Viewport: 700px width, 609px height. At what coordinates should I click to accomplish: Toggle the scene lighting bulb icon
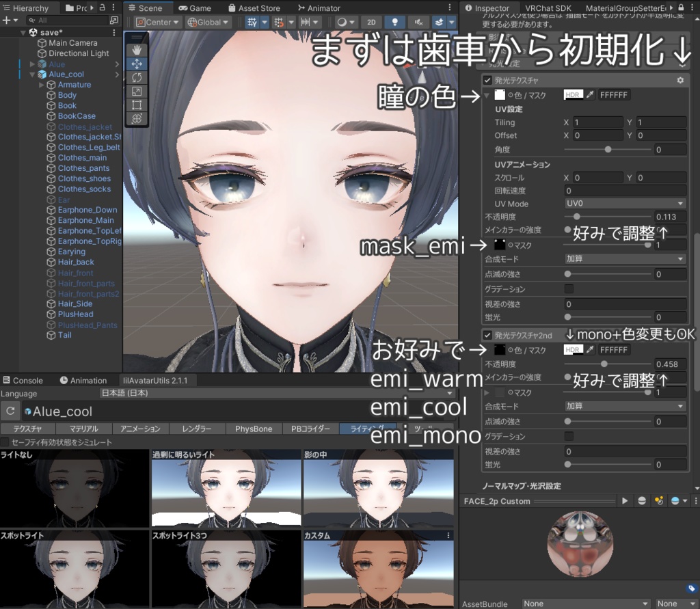coord(394,22)
